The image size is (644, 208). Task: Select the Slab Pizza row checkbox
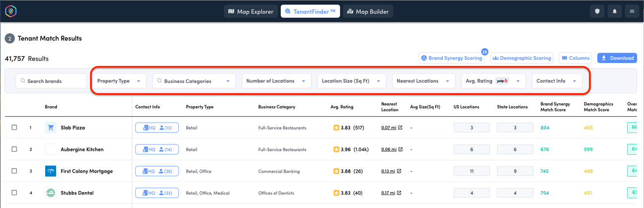(14, 128)
